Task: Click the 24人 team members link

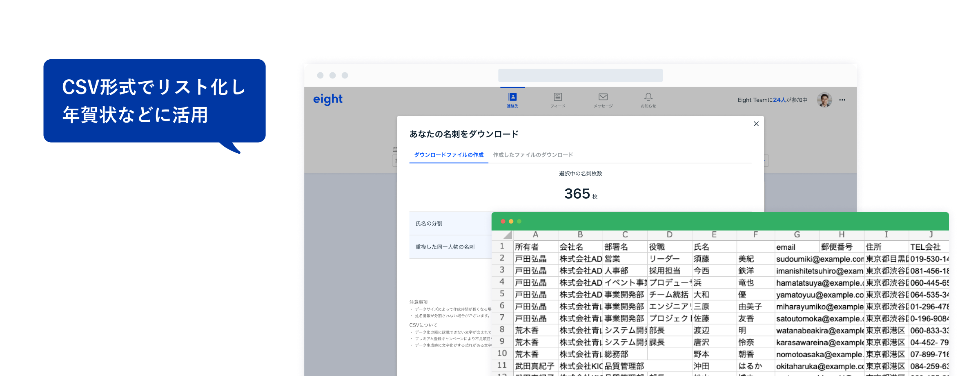Action: click(x=779, y=100)
